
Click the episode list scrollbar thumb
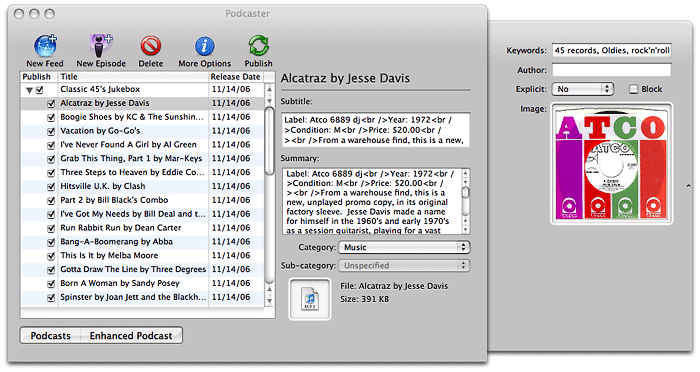(x=269, y=140)
